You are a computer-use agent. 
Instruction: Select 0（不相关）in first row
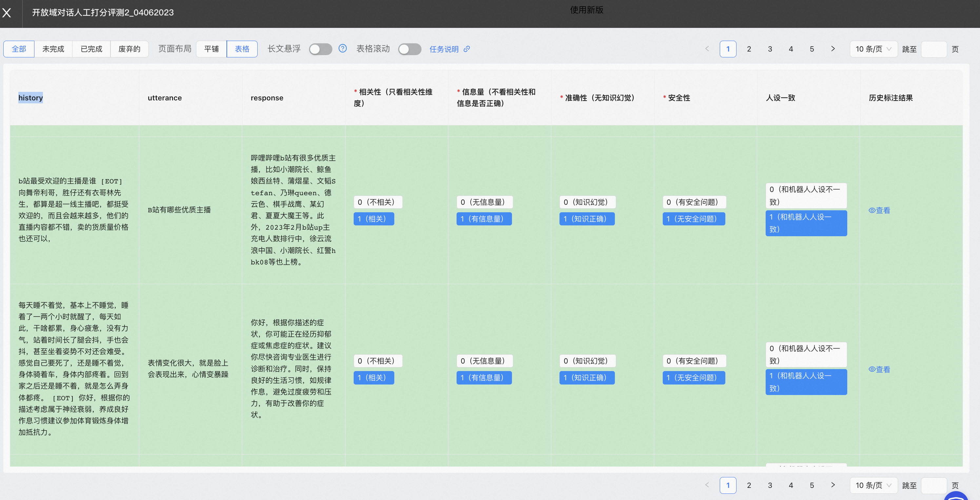coord(377,202)
